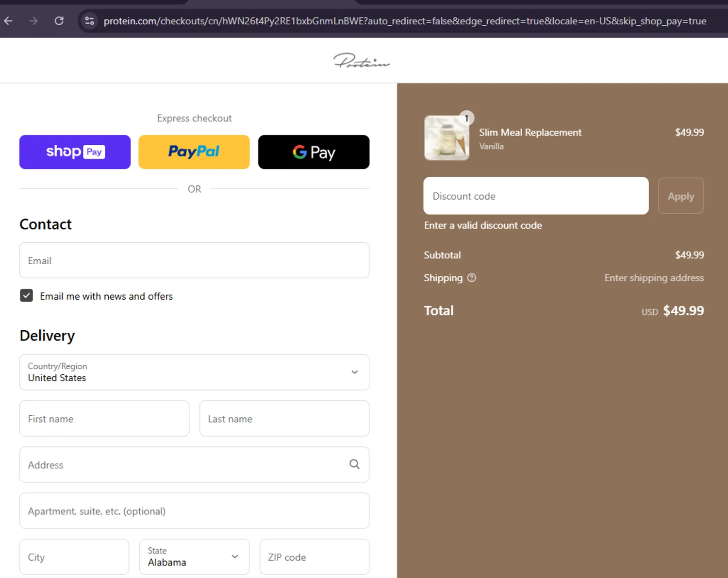728x578 pixels.
Task: Click the 'Vanilla' flavor text
Action: pos(491,146)
